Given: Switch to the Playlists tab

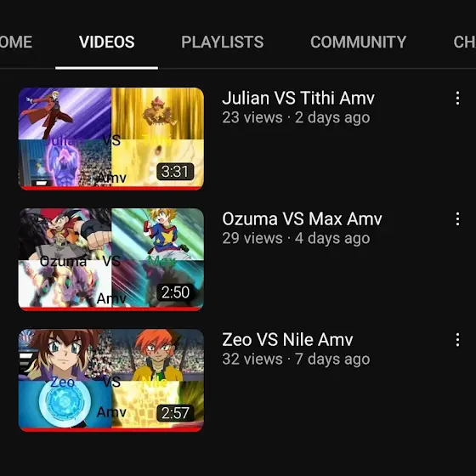Looking at the screenshot, I should [x=222, y=42].
